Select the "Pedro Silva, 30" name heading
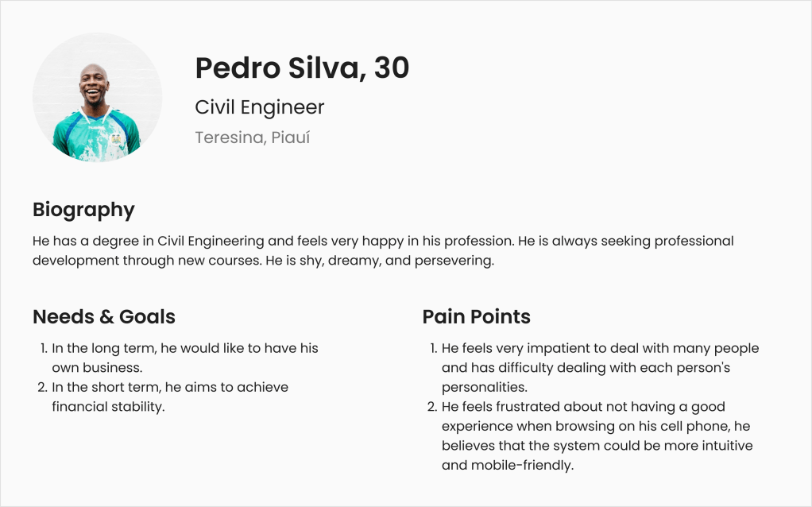Screen dimensions: 812x507 [301, 68]
